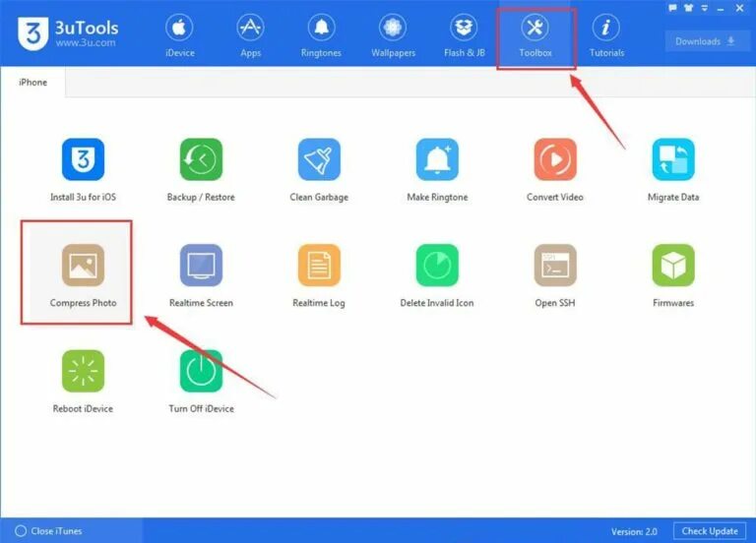Open Clean Garbage tool
The image size is (756, 543).
tap(319, 169)
